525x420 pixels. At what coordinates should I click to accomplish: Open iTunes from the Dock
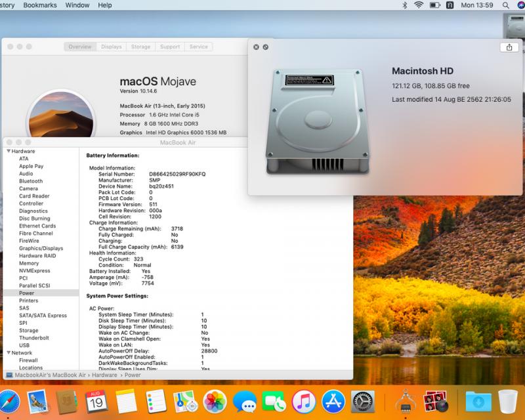(304, 401)
